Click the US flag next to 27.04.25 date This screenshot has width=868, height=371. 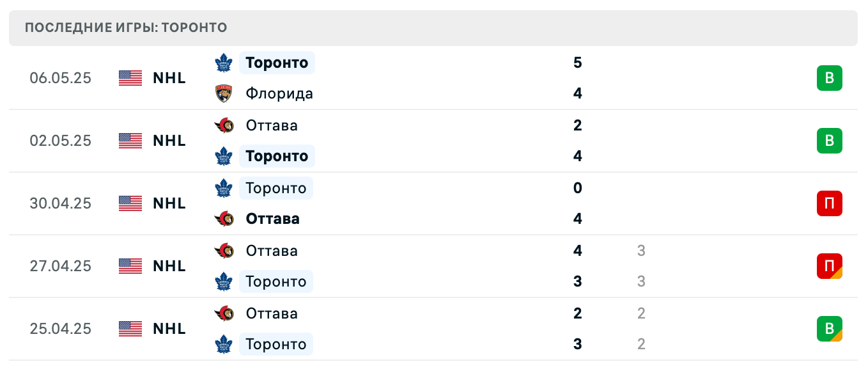pos(130,266)
